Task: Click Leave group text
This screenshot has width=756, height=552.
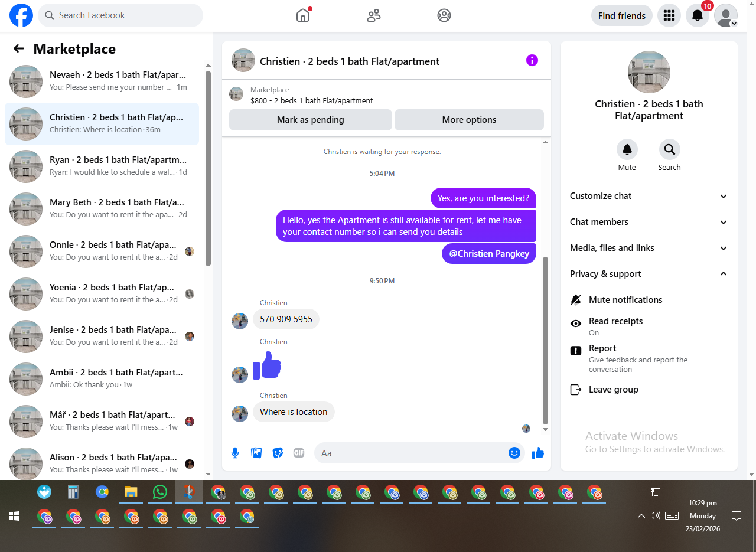Action: click(613, 390)
